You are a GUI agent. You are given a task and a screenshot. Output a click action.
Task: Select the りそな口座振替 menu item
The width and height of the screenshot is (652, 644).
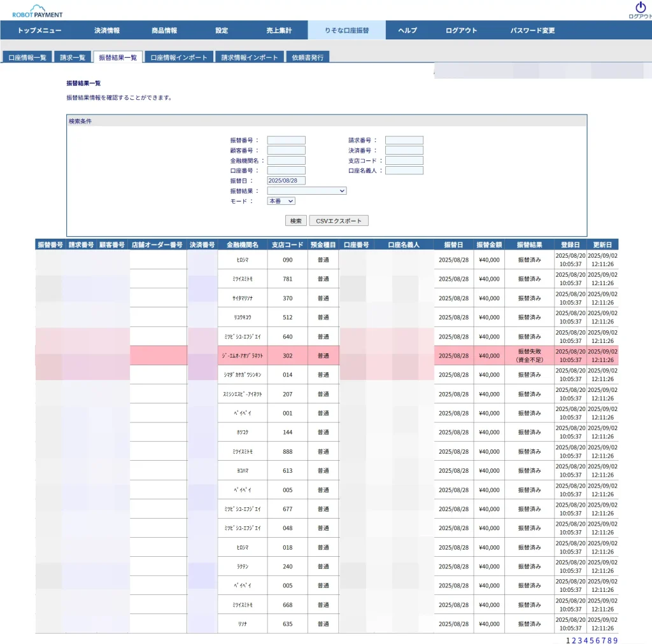point(346,31)
